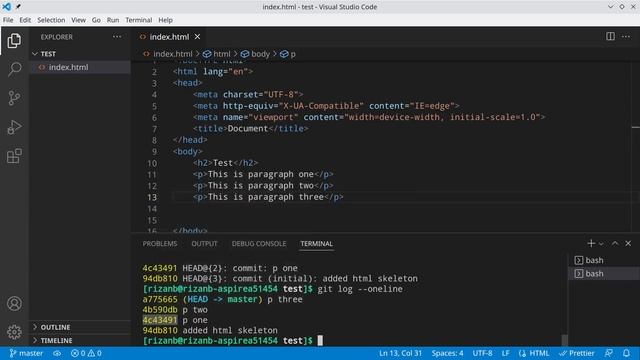This screenshot has height=360, width=640.
Task: Open editor more actions menu
Action: [626, 36]
